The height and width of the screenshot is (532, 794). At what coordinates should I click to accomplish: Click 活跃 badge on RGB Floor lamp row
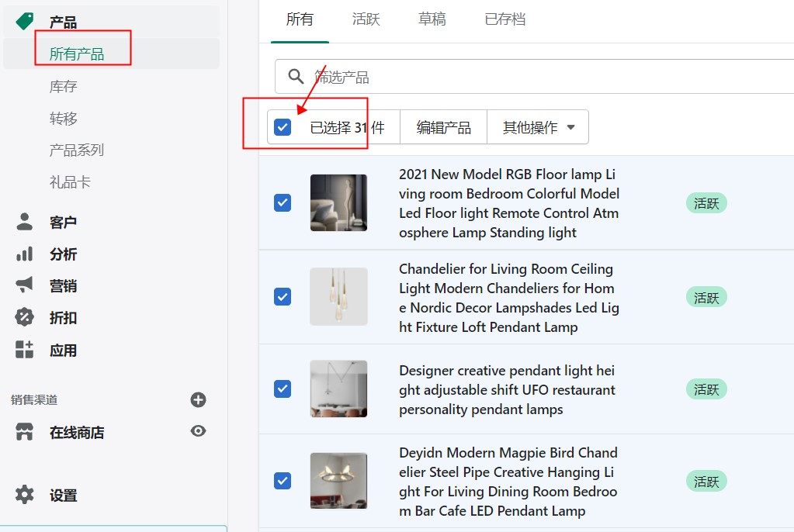(706, 203)
